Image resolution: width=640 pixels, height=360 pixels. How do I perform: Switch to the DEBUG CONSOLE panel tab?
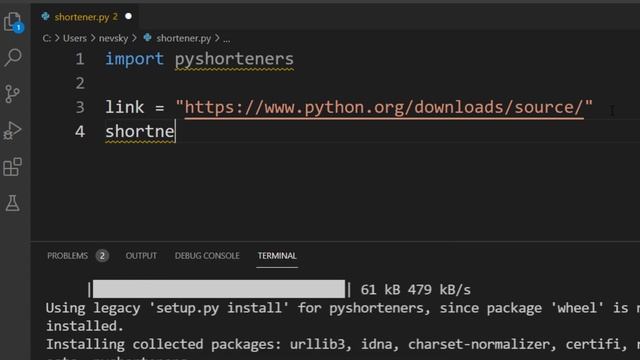click(207, 256)
